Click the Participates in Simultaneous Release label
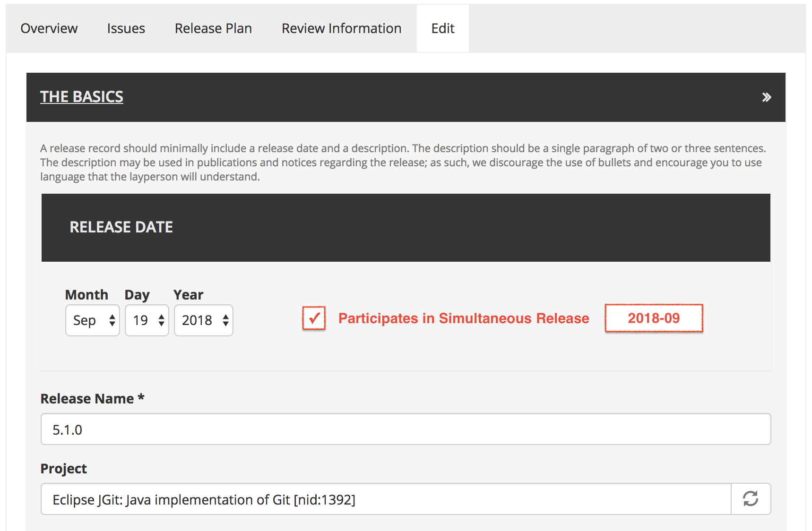The height and width of the screenshot is (531, 812). click(464, 318)
